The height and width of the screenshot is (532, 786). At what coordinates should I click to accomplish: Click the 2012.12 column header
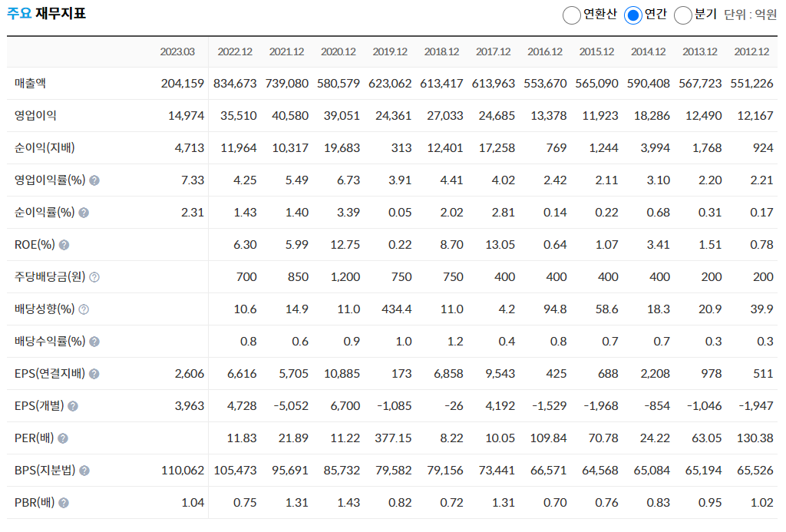click(751, 51)
